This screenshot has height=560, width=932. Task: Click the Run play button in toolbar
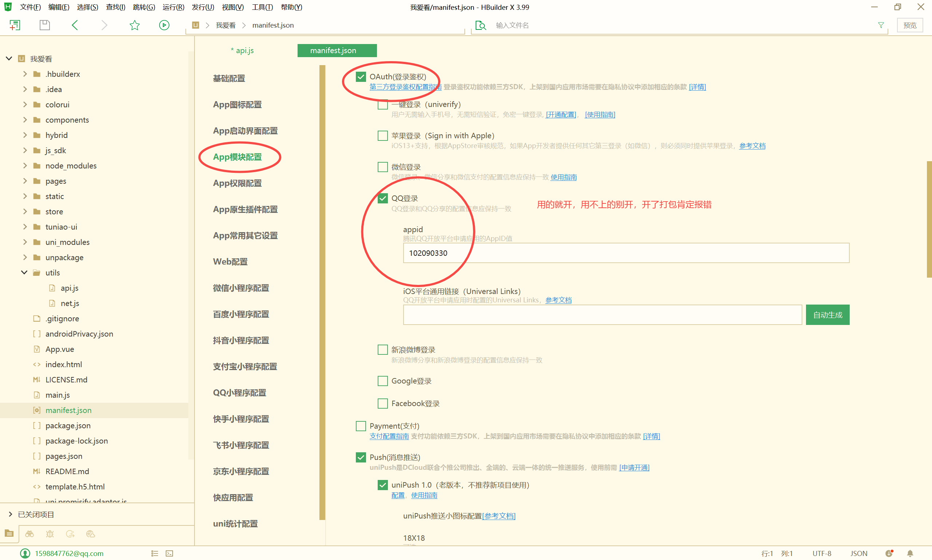(x=164, y=25)
